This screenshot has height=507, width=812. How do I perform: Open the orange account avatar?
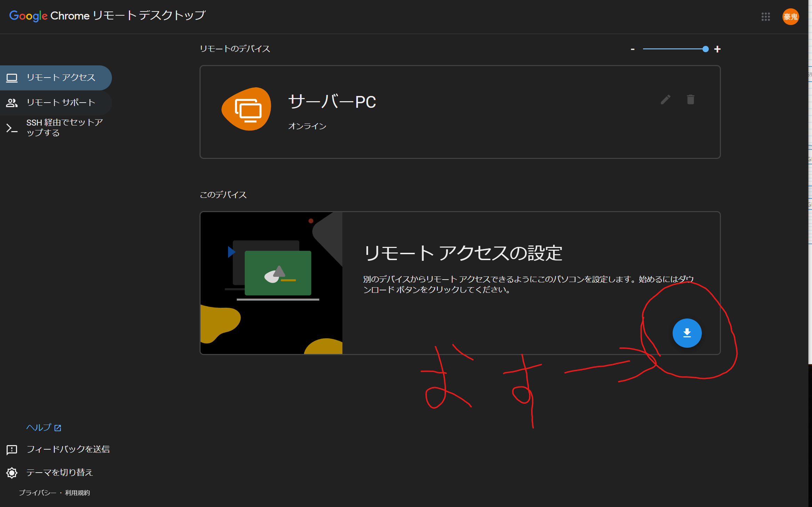click(x=790, y=17)
